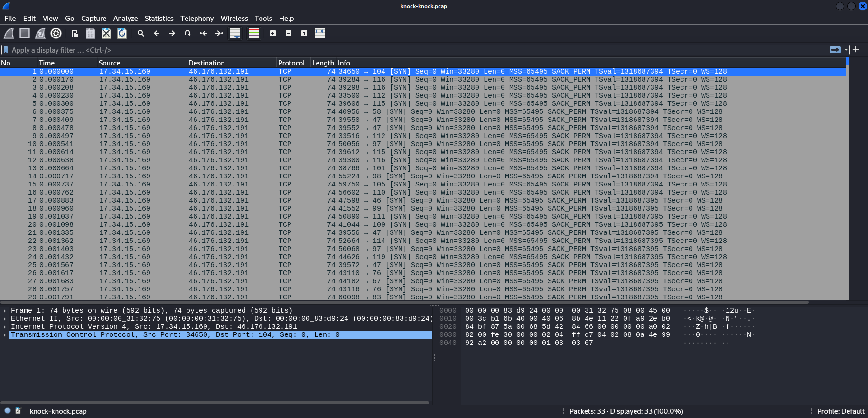The width and height of the screenshot is (868, 418).
Task: Reset text to normal size
Action: (304, 33)
